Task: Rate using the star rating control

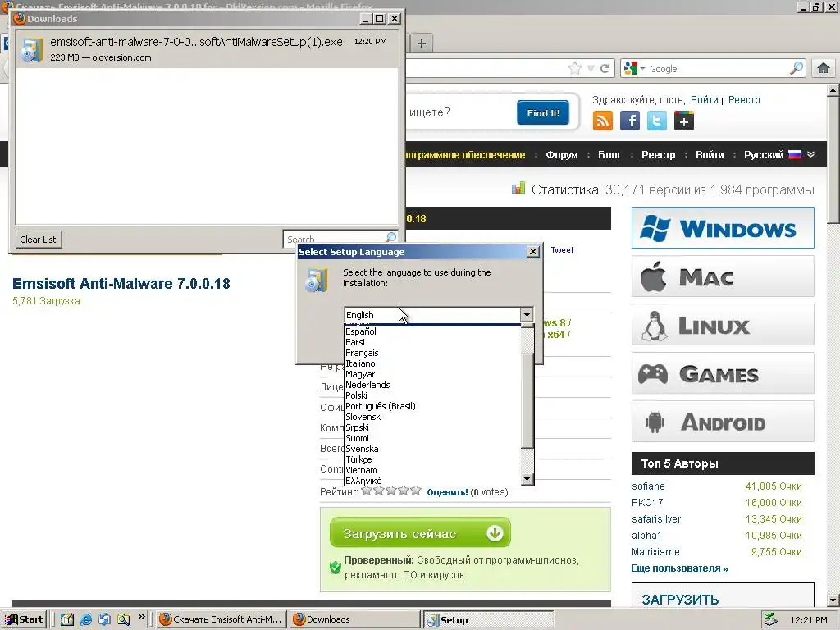Action: click(x=391, y=491)
